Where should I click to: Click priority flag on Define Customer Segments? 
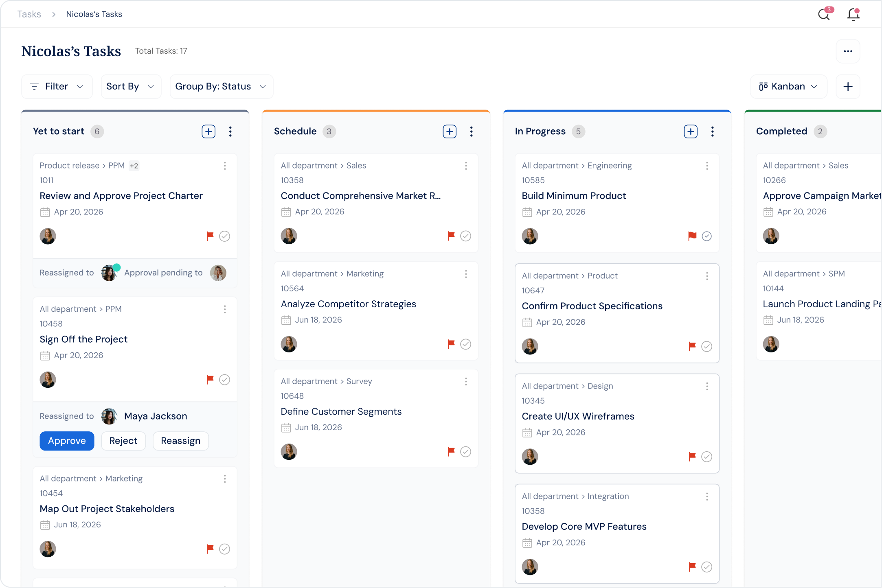451,452
